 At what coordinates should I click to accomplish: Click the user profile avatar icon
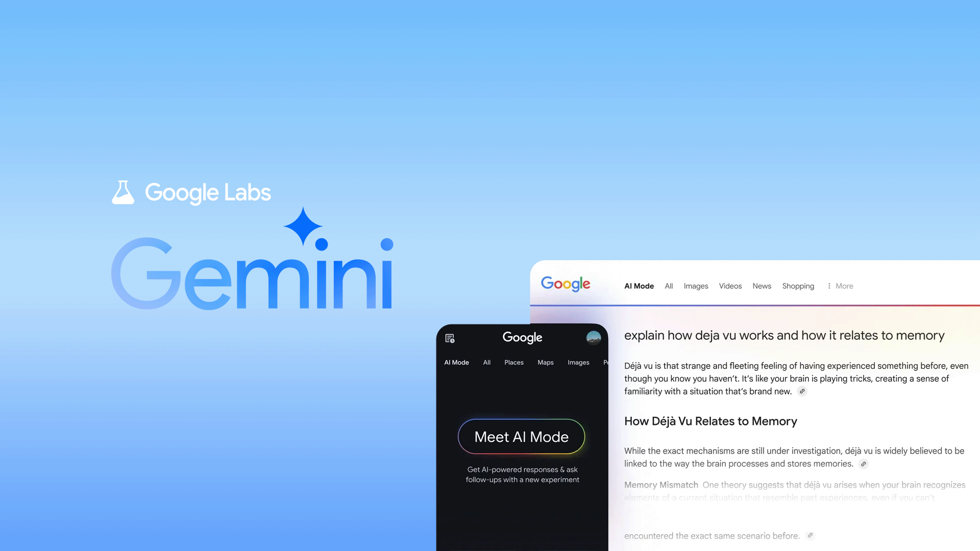click(x=592, y=338)
